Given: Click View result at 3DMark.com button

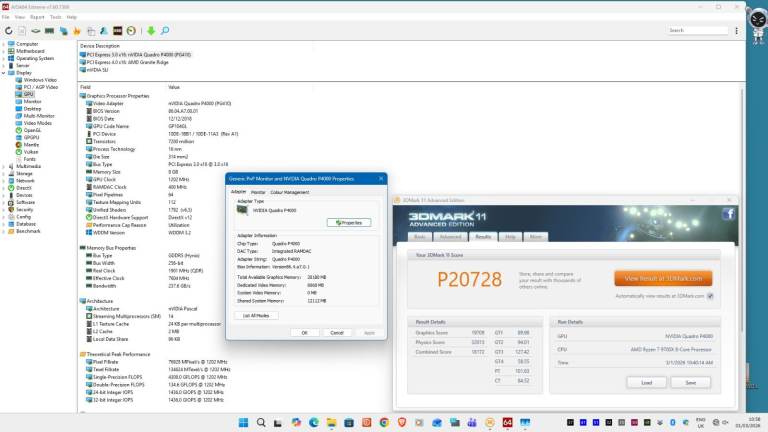Looking at the screenshot, I should 661,278.
